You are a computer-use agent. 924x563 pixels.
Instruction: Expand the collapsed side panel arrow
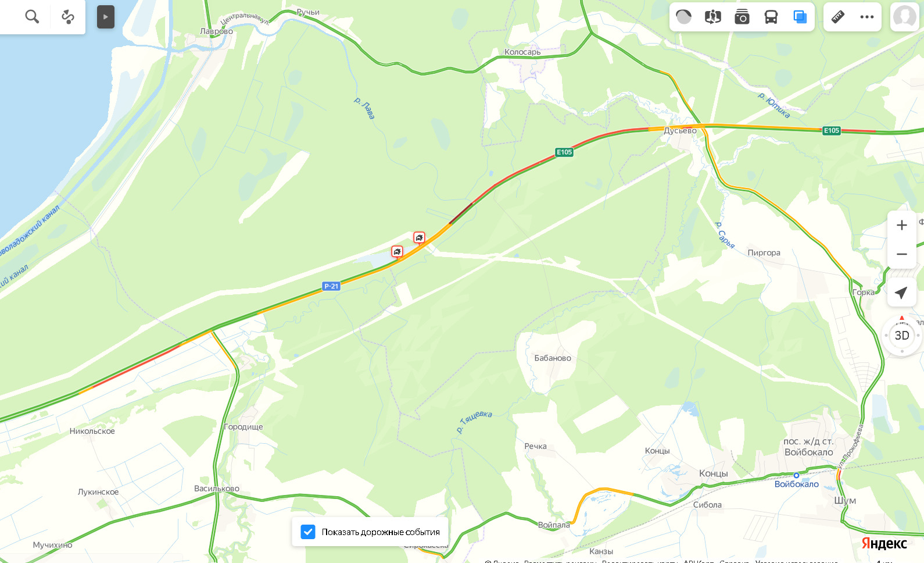point(105,17)
